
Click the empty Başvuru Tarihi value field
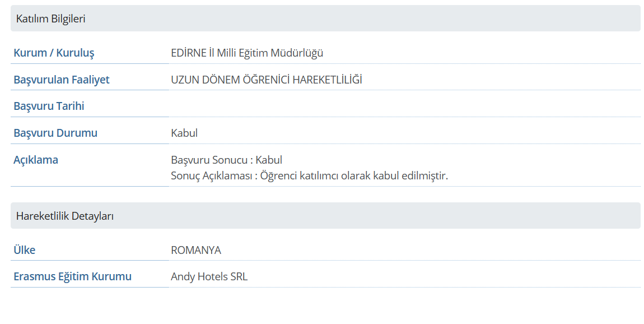403,106
